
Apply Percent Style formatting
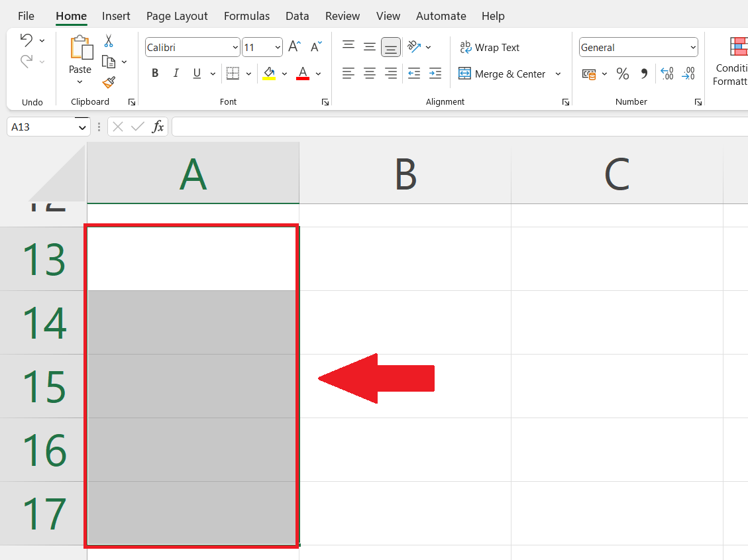click(x=623, y=74)
